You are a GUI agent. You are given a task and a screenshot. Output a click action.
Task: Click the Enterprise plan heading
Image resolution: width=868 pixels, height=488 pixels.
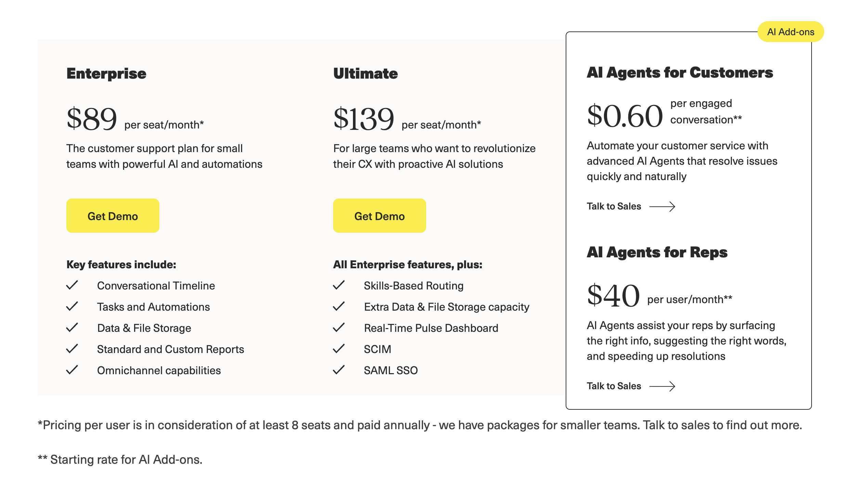106,73
